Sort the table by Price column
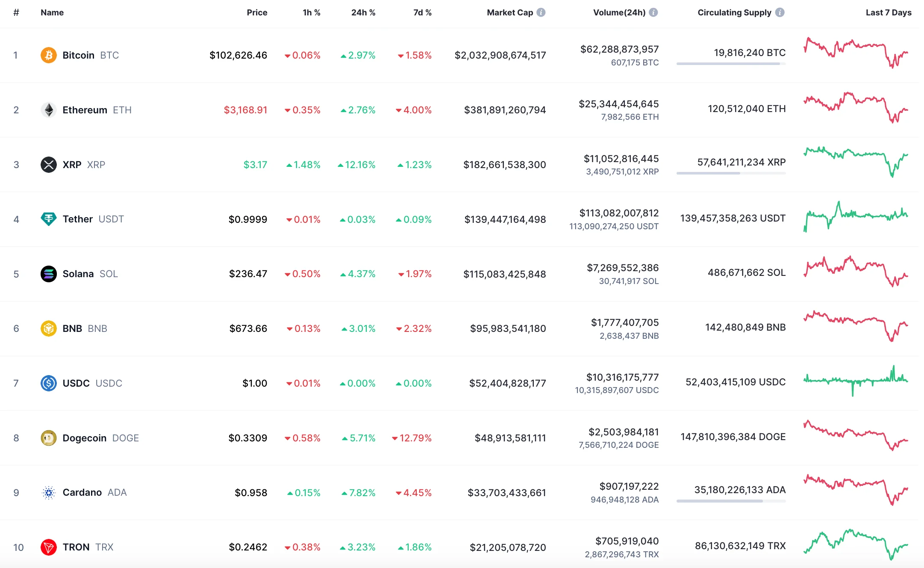The height and width of the screenshot is (568, 924). click(257, 12)
